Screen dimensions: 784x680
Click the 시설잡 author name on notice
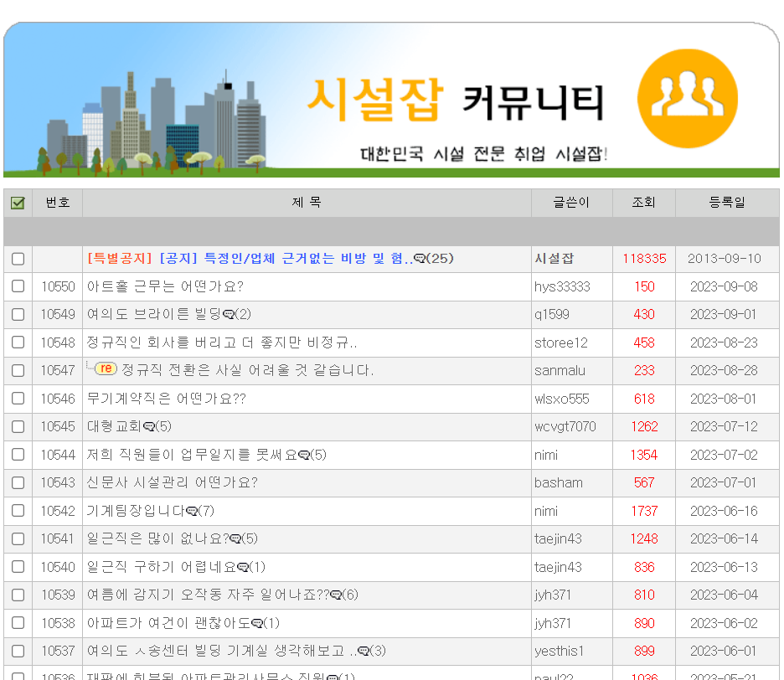point(554,259)
